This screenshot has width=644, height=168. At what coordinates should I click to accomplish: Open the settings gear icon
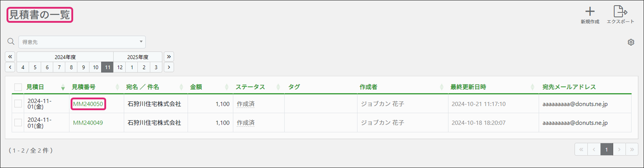tap(631, 42)
